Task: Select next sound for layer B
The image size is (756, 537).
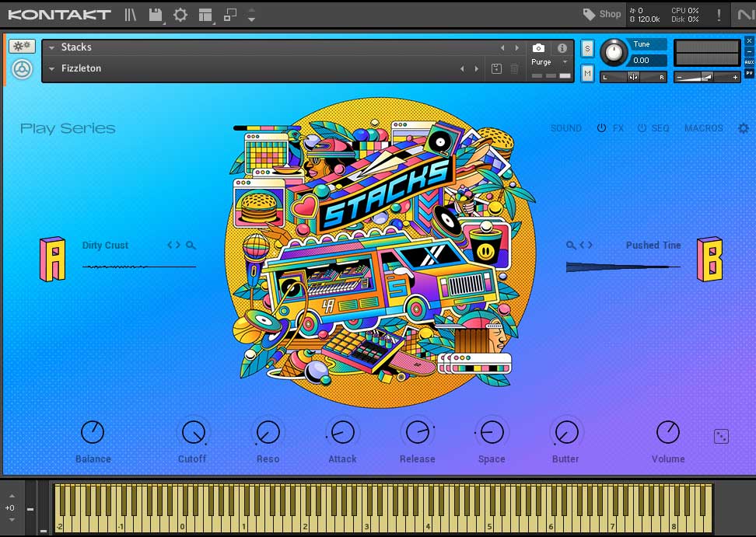Action: pyautogui.click(x=590, y=245)
